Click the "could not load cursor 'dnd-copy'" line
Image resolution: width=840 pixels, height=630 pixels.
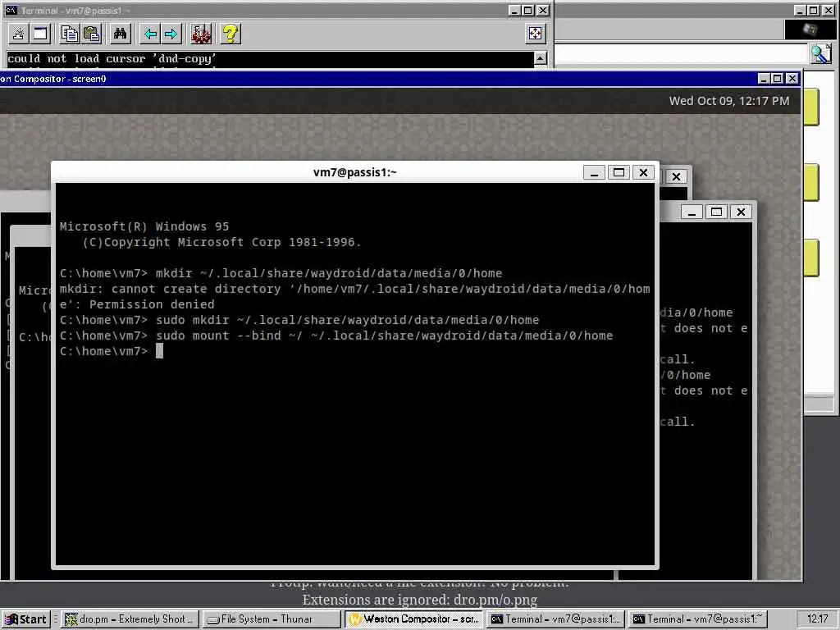[112, 58]
